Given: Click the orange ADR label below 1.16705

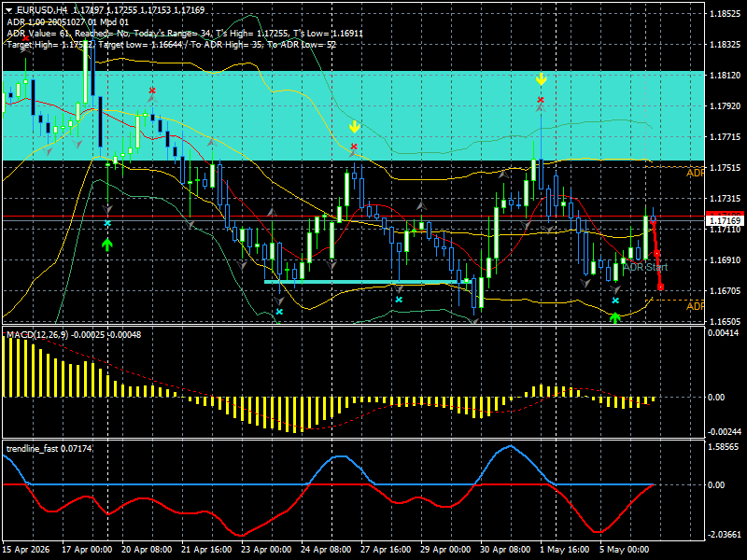Looking at the screenshot, I should coord(695,306).
